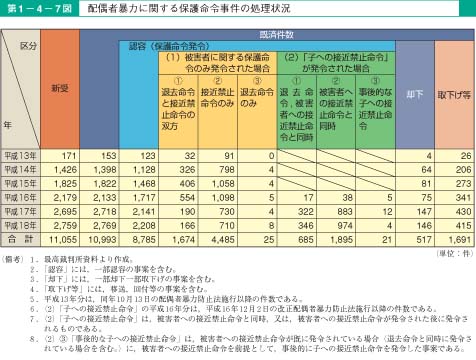The image size is (476, 360).
Task: Click the 2,769 value in 平成18年 row
Action: pyautogui.click(x=105, y=226)
